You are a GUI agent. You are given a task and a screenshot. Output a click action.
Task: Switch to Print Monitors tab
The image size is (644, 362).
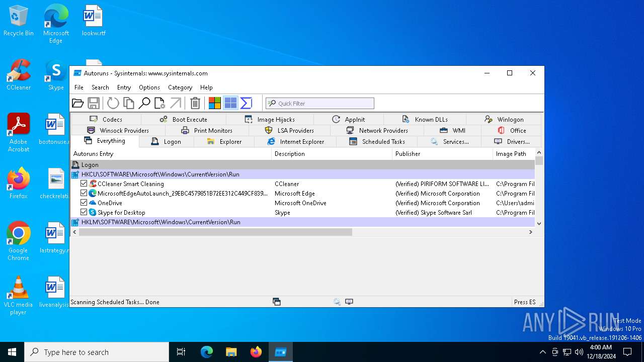click(x=207, y=131)
